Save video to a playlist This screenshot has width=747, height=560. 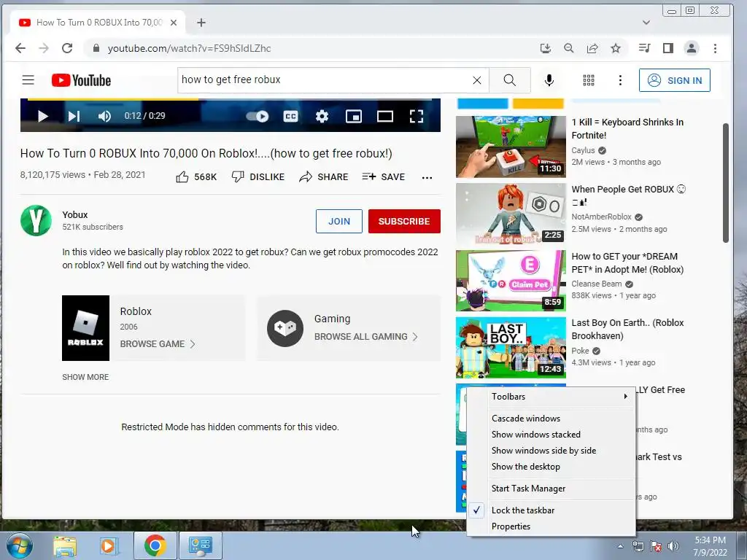click(384, 177)
